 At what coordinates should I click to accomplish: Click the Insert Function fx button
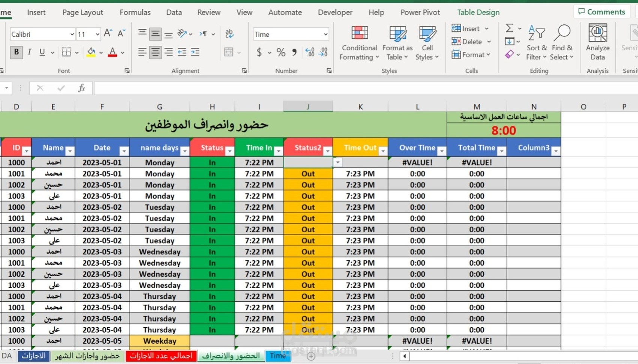click(x=81, y=88)
